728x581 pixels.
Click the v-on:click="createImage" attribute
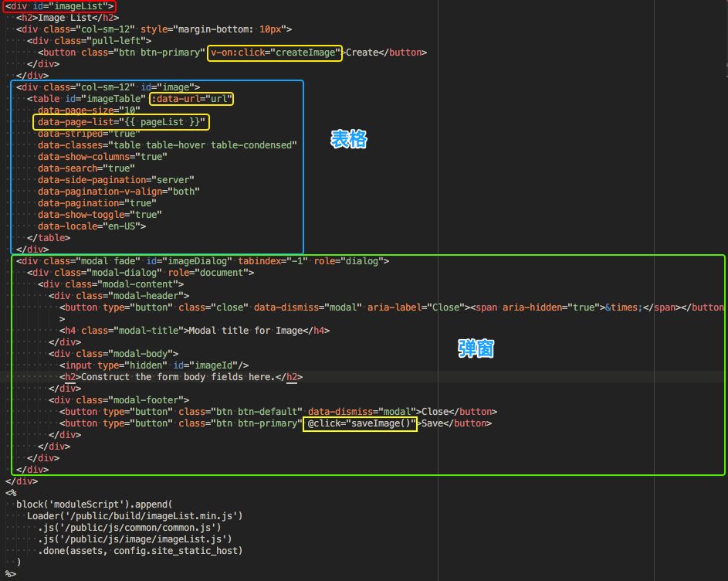pos(274,53)
